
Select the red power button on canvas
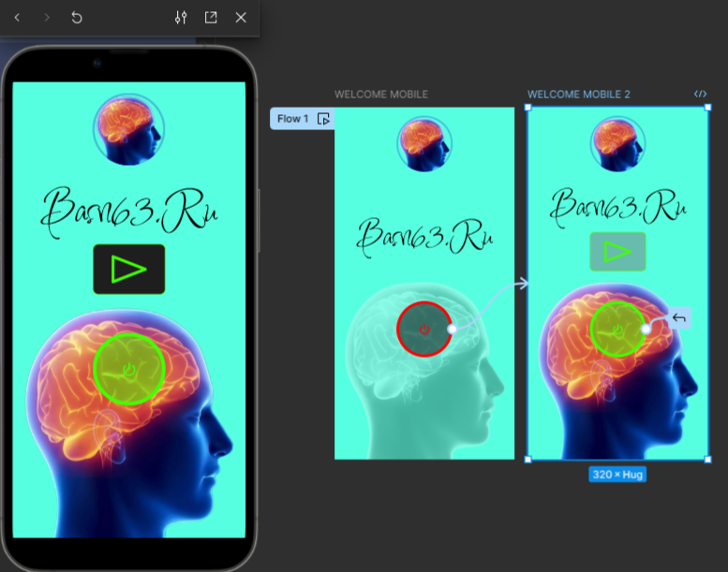click(x=424, y=330)
